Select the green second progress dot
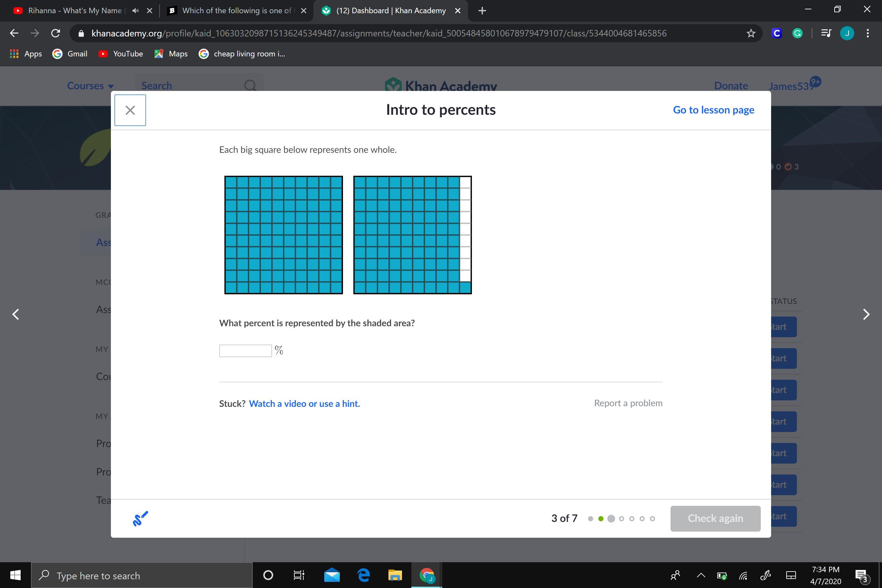 [601, 519]
